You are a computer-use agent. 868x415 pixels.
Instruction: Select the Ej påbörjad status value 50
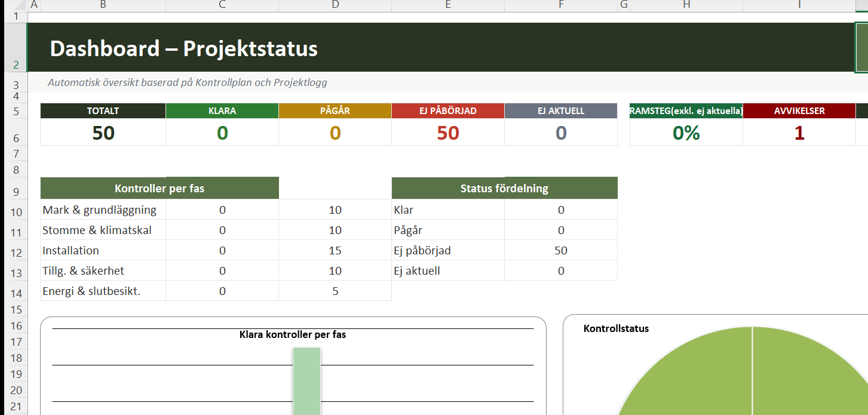[561, 250]
